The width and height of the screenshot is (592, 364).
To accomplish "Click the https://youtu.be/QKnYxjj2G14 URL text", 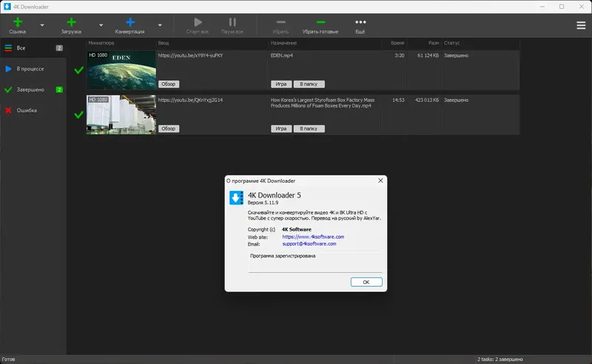I will click(190, 100).
